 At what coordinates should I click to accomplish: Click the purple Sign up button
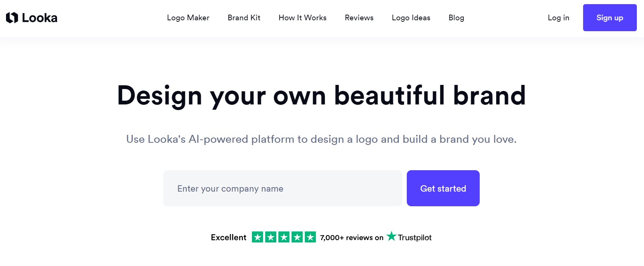(x=610, y=18)
